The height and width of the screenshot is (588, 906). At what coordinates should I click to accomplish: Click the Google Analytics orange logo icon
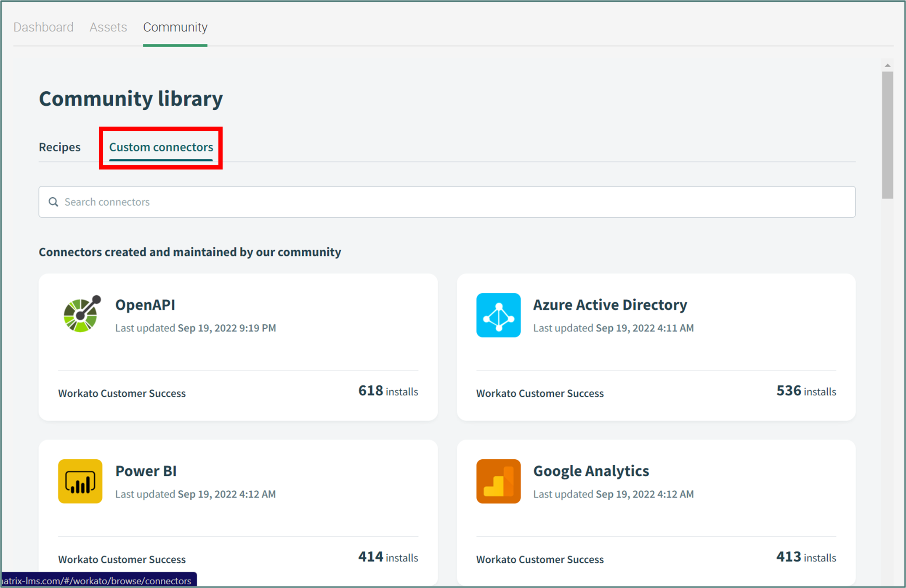(498, 481)
